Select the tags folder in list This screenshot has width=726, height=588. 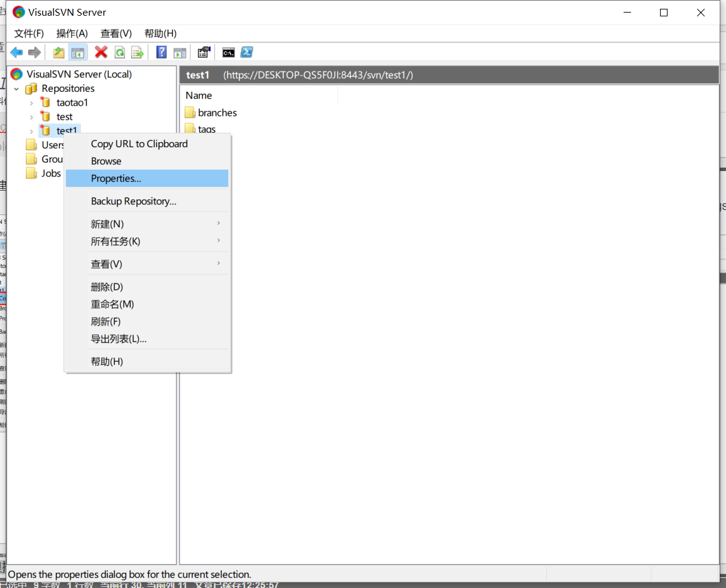point(201,128)
